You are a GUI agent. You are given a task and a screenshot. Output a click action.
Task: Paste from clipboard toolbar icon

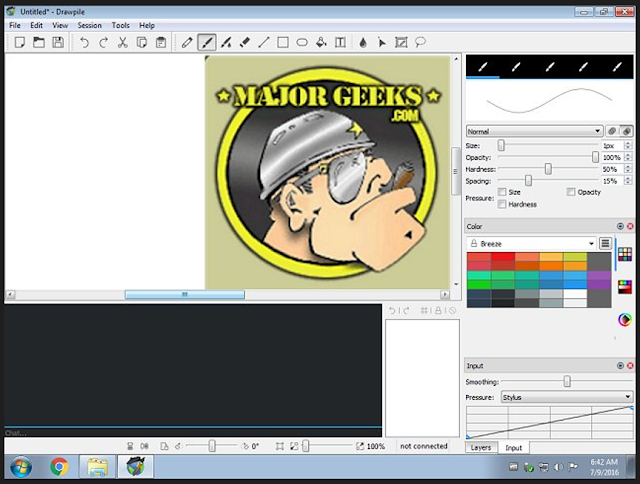click(161, 42)
